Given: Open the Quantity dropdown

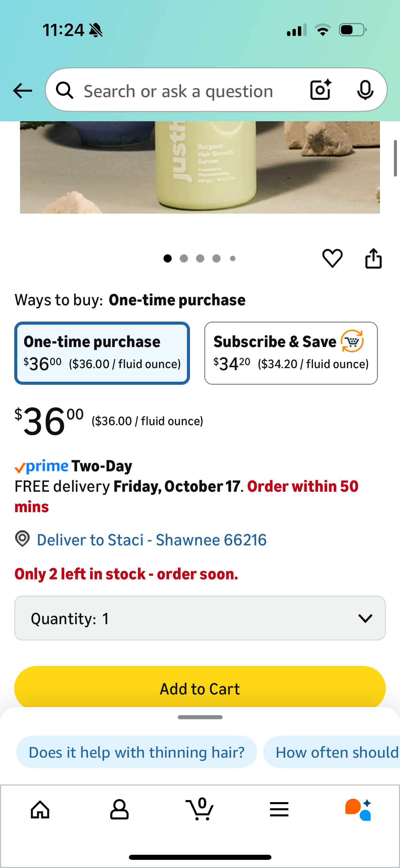Looking at the screenshot, I should point(200,618).
